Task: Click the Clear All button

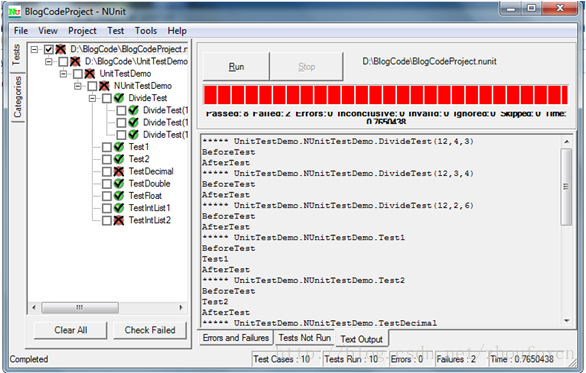Action: point(71,330)
